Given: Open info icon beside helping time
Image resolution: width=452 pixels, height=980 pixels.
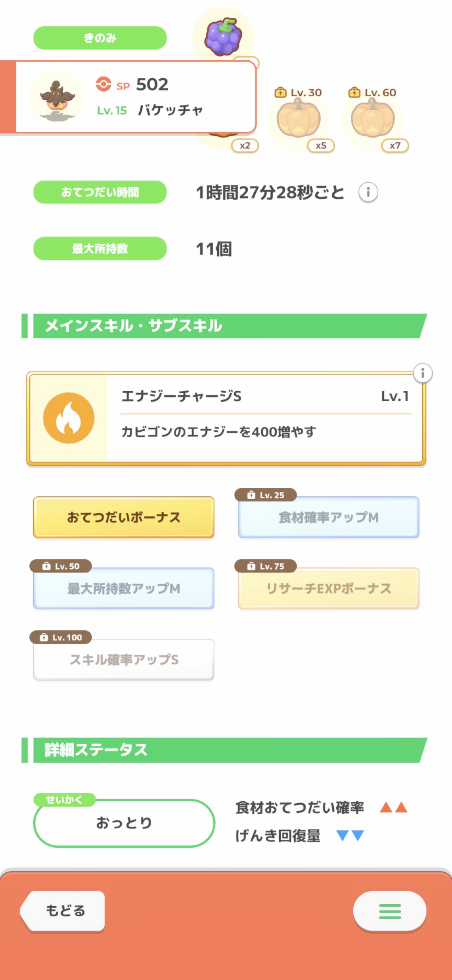Looking at the screenshot, I should (x=368, y=193).
